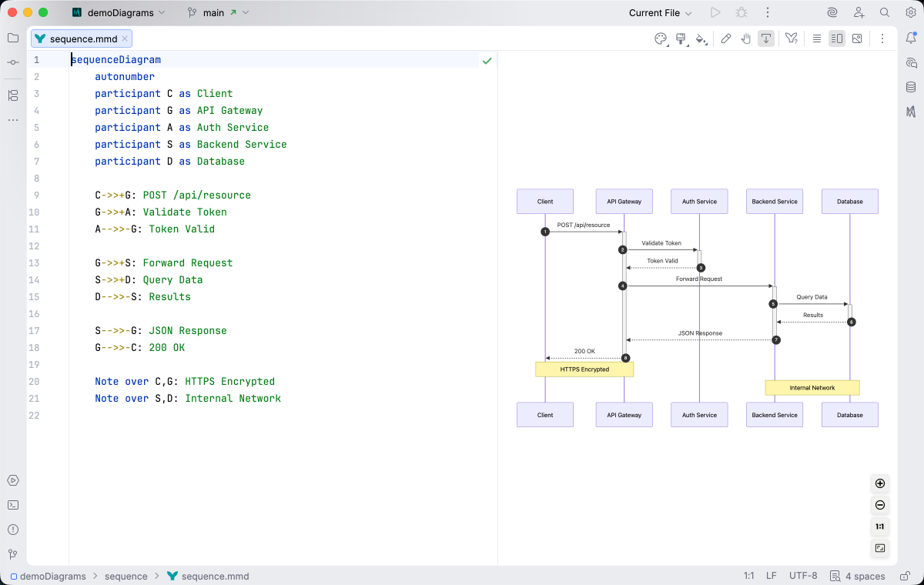Open Search Everywhere magnifier icon
Screen dimensions: 924x585
(885, 12)
